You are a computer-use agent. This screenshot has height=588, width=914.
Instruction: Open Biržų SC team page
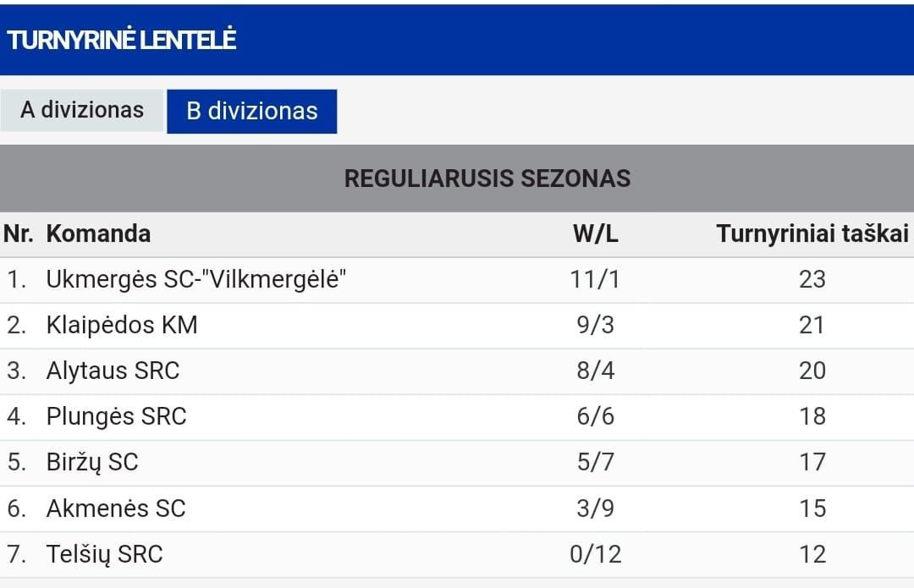92,463
